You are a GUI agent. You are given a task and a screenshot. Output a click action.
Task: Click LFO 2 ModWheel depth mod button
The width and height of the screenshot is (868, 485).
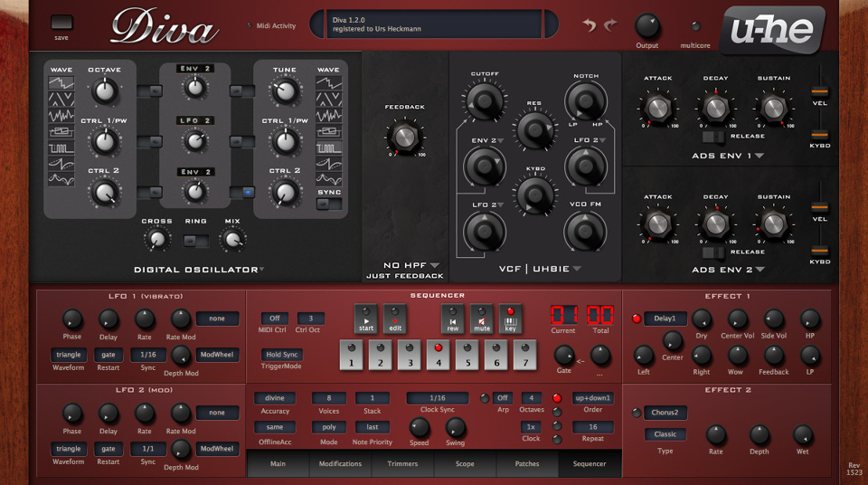point(217,449)
